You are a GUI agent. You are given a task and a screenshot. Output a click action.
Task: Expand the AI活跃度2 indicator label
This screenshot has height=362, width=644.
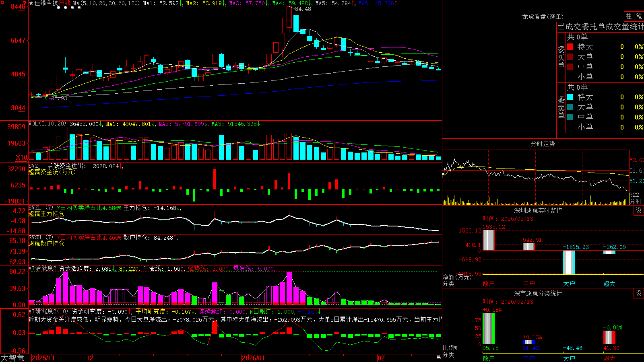pos(43,268)
